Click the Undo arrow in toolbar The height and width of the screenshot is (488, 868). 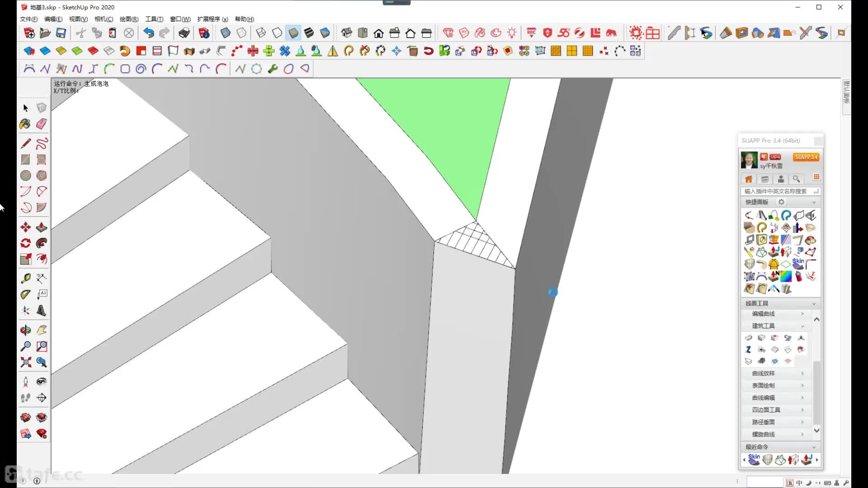tap(148, 33)
